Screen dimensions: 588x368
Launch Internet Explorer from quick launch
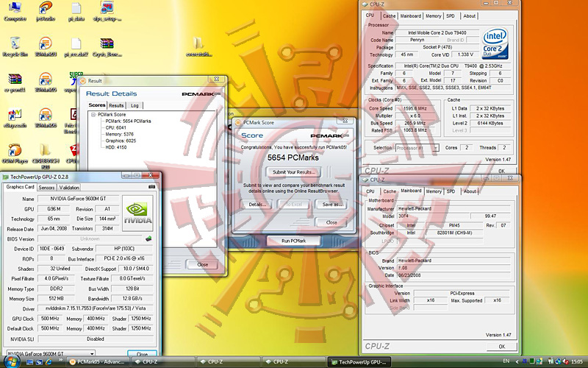tap(48, 362)
